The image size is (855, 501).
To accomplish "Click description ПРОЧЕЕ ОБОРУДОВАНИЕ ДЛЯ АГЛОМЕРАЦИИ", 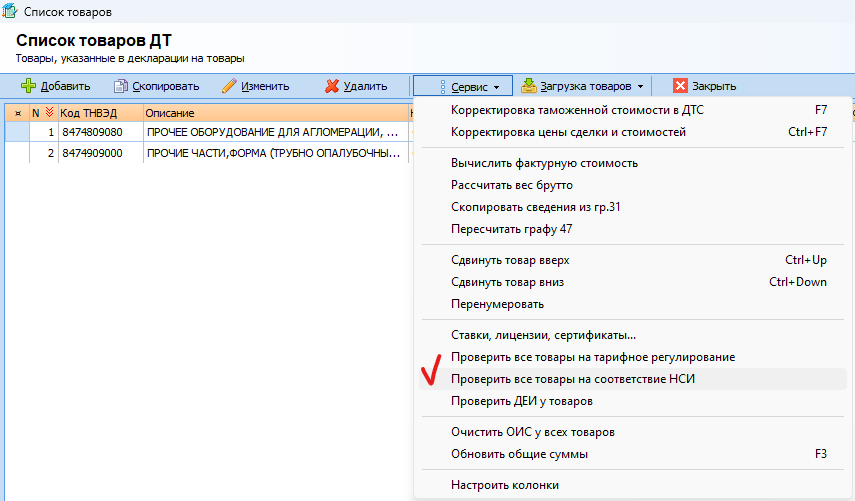I will coord(275,132).
